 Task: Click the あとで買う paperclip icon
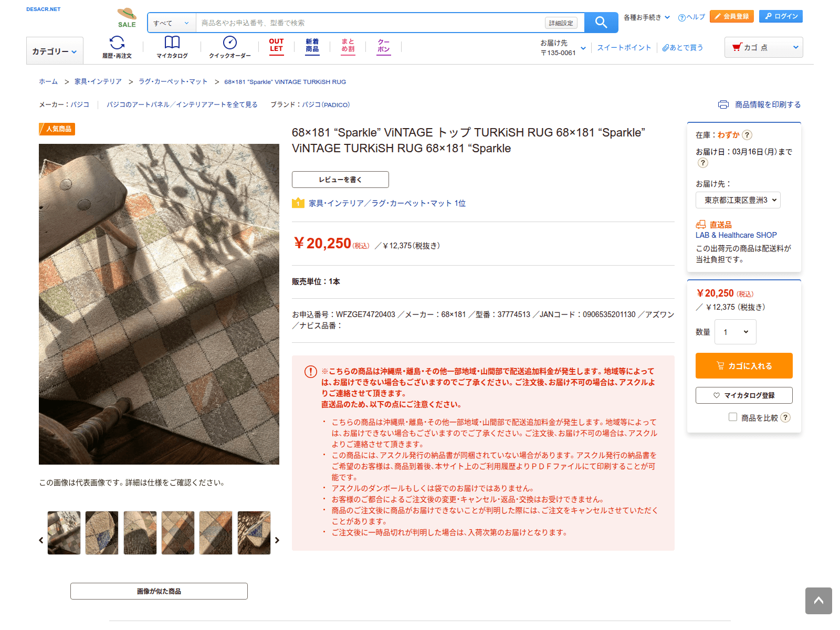665,47
